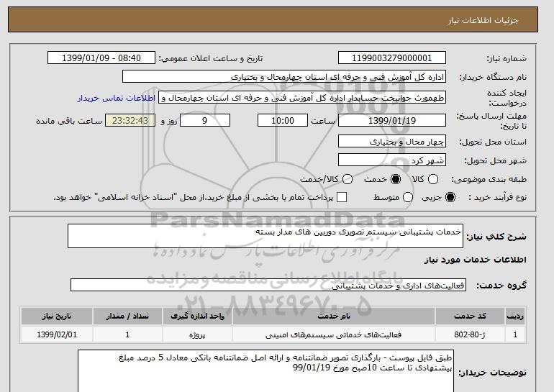Click the remaining time counter 23:32:43
Image resolution: width=554 pixels, height=392 pixels.
point(130,120)
